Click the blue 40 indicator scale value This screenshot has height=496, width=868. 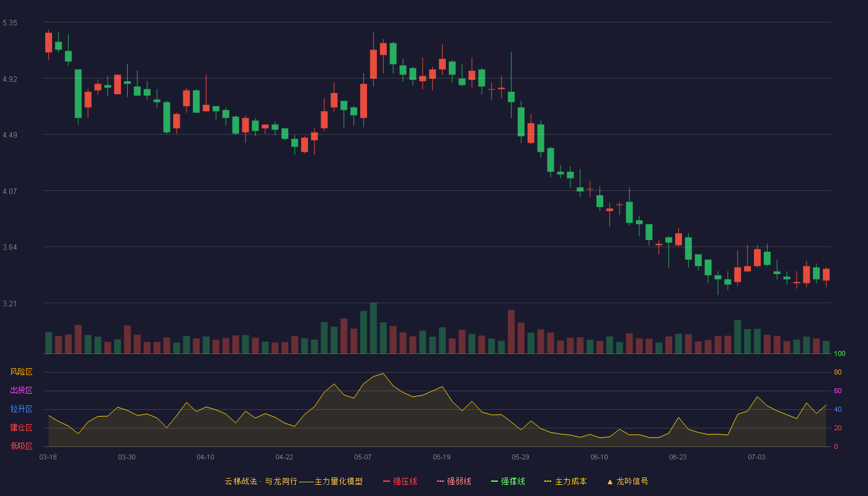(x=838, y=409)
